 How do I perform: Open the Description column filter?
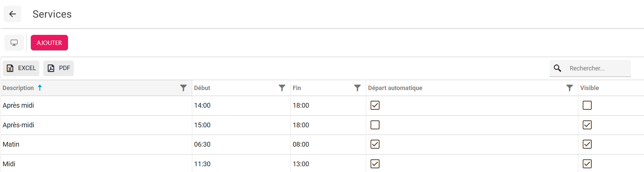click(183, 88)
